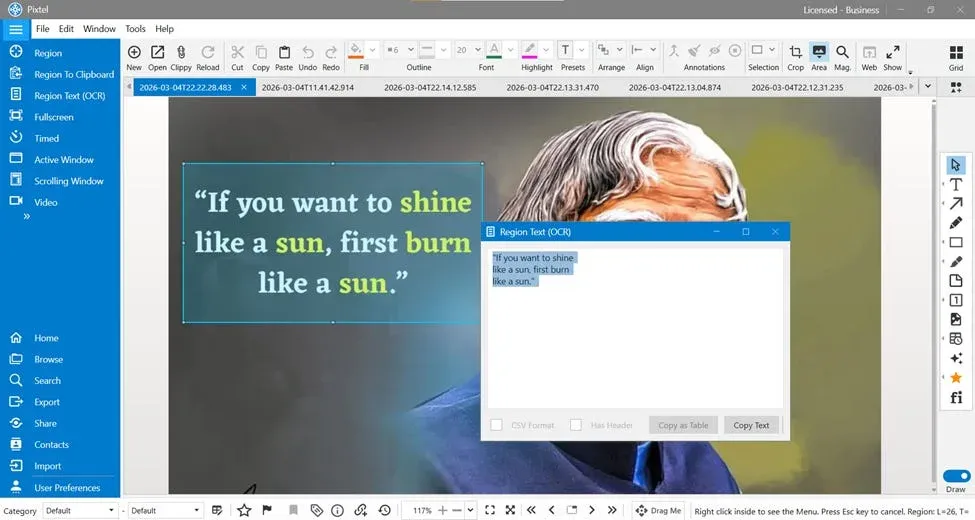Enable the Has Header checkbox
Viewport: 975px width, 520px height.
tap(576, 425)
